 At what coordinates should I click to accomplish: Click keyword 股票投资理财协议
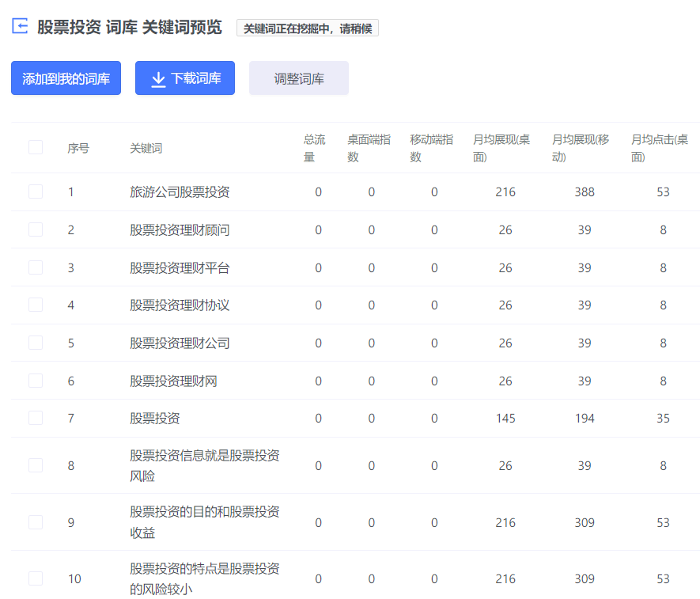click(180, 305)
